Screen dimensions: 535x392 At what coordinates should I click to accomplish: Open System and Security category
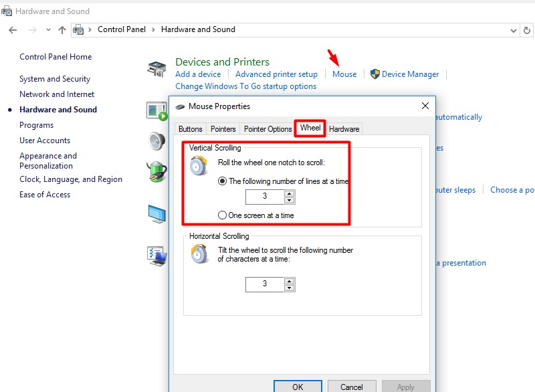coord(55,79)
